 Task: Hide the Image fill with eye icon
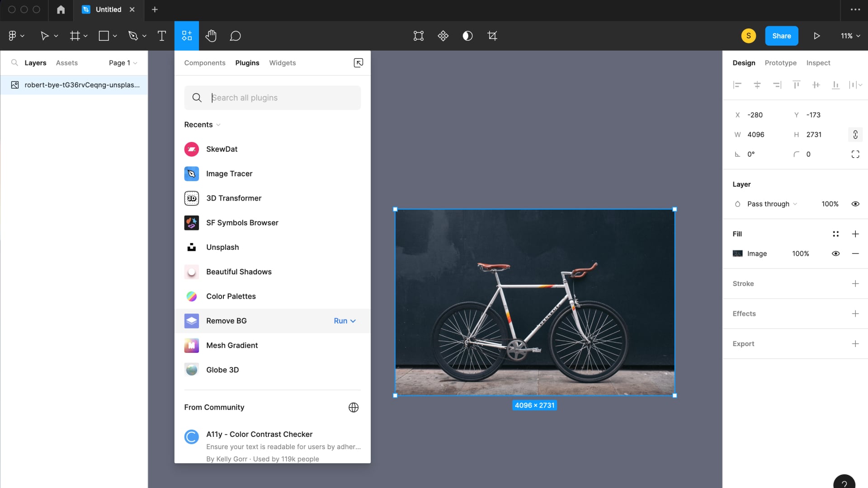pos(835,253)
